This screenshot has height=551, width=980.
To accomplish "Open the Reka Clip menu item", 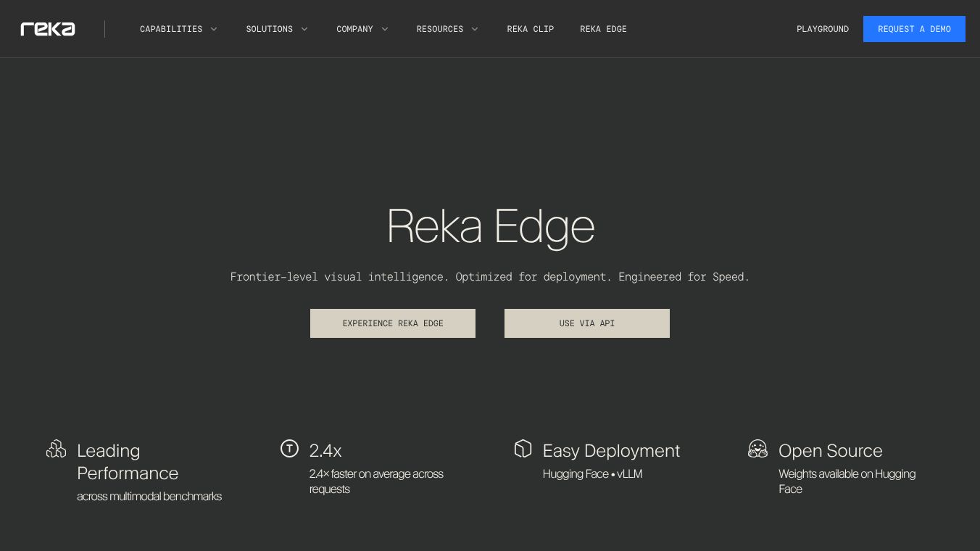I will pyautogui.click(x=530, y=29).
